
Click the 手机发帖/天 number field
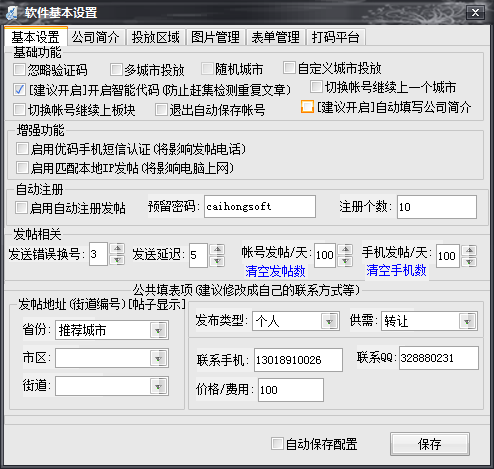pos(448,256)
